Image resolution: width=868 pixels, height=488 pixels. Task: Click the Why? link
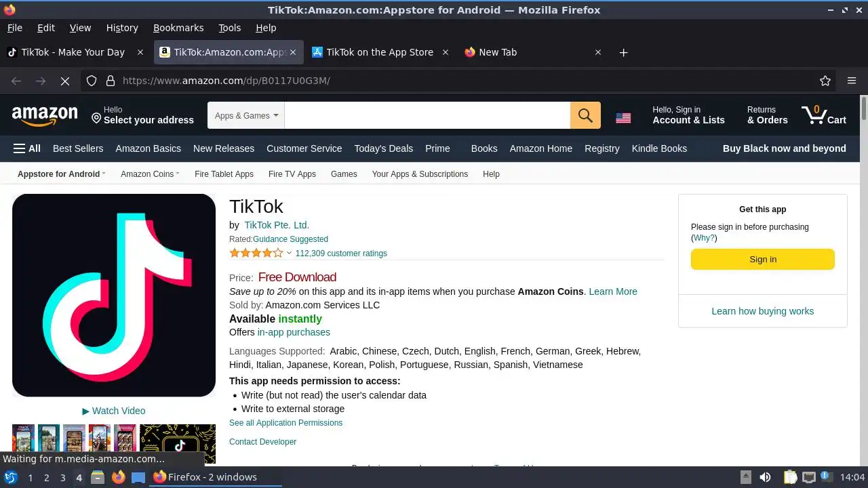pos(704,238)
